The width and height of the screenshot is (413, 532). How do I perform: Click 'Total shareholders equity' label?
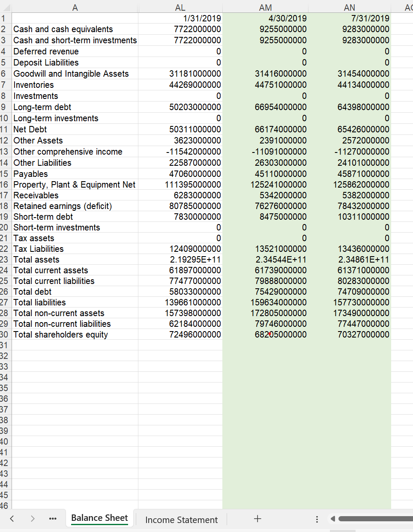60,335
